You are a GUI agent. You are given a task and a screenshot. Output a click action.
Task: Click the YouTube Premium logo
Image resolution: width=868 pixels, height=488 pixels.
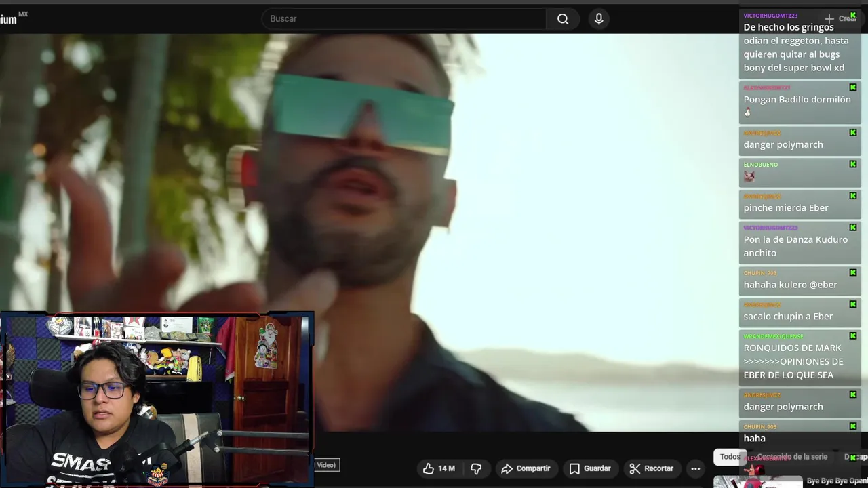click(x=14, y=18)
